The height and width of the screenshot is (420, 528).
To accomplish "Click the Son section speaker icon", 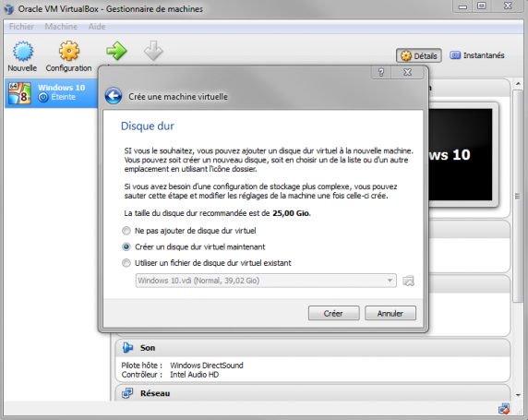I will click(127, 348).
